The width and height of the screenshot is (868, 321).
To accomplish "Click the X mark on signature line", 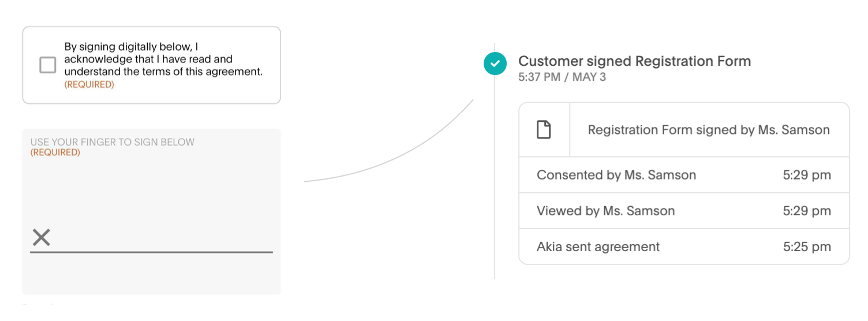I will click(x=41, y=237).
